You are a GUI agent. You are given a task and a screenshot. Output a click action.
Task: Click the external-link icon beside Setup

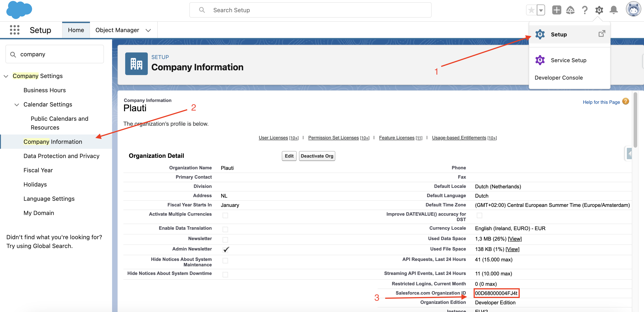pos(602,33)
